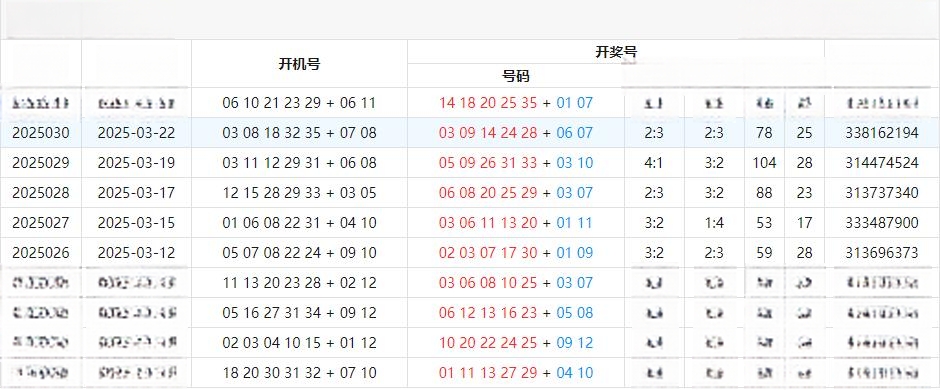Click machine number 12 15 28 29 33 + 03 05

(x=299, y=193)
